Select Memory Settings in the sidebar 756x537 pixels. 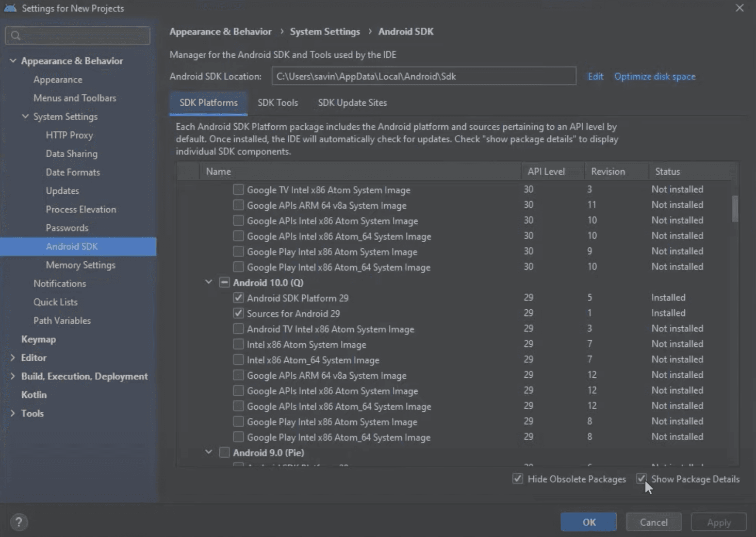pos(81,265)
